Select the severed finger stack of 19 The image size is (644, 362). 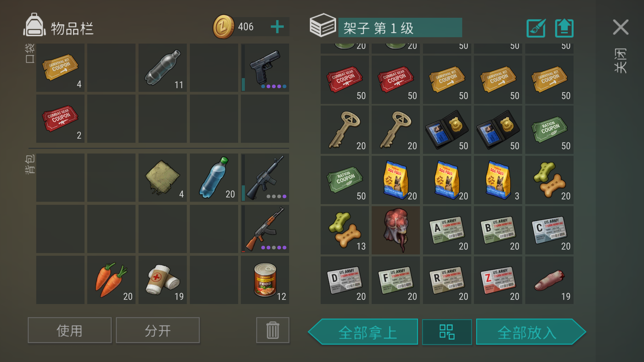(x=549, y=281)
